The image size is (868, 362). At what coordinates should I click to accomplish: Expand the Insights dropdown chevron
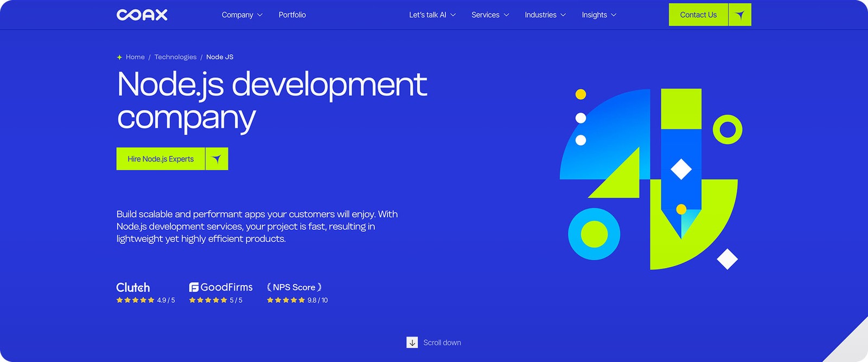click(x=614, y=15)
